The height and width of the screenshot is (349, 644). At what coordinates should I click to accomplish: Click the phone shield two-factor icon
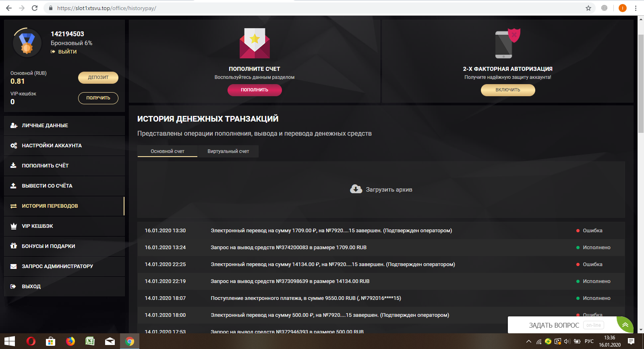507,43
